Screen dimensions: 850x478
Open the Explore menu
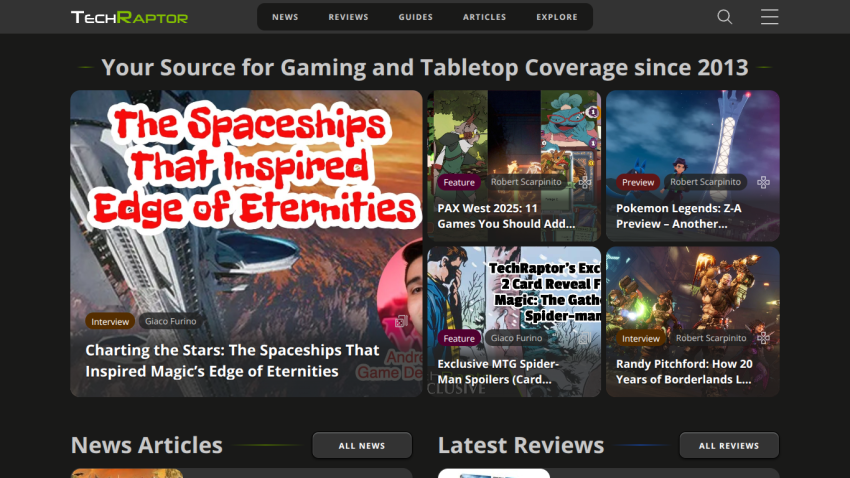(557, 17)
